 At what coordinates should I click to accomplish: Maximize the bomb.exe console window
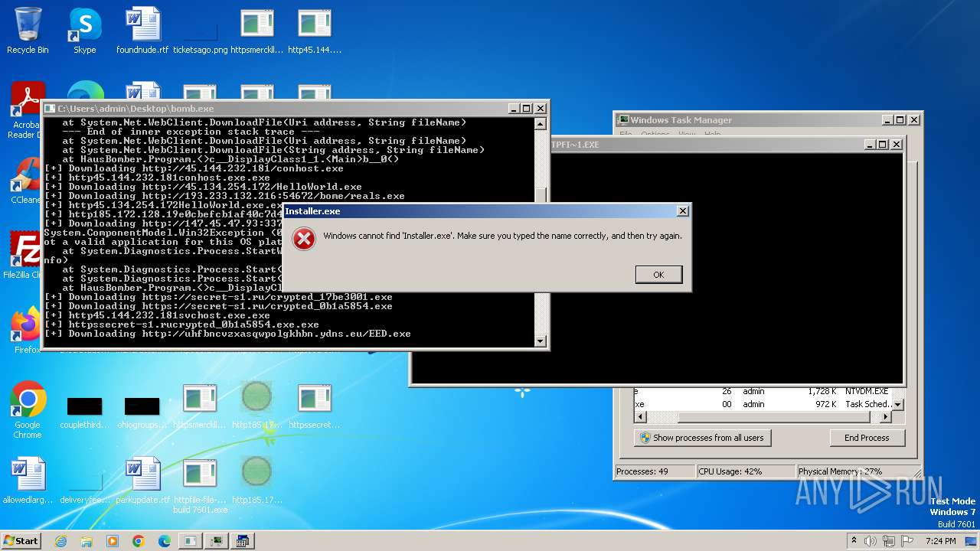tap(526, 109)
